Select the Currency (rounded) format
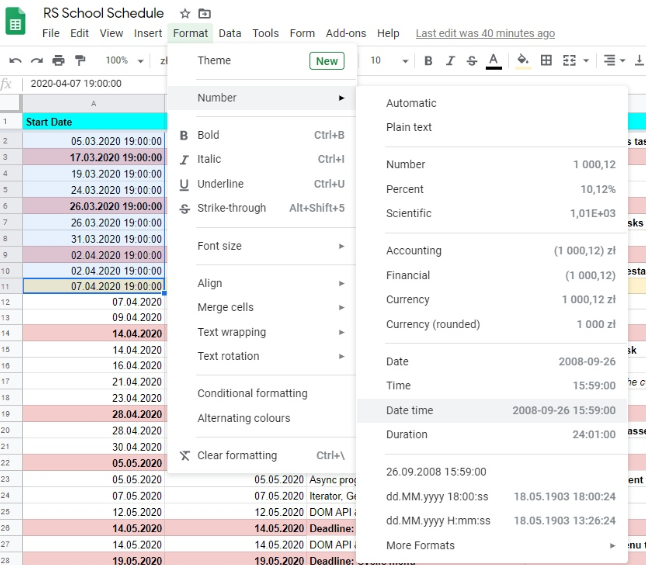The width and height of the screenshot is (646, 565). (492, 324)
